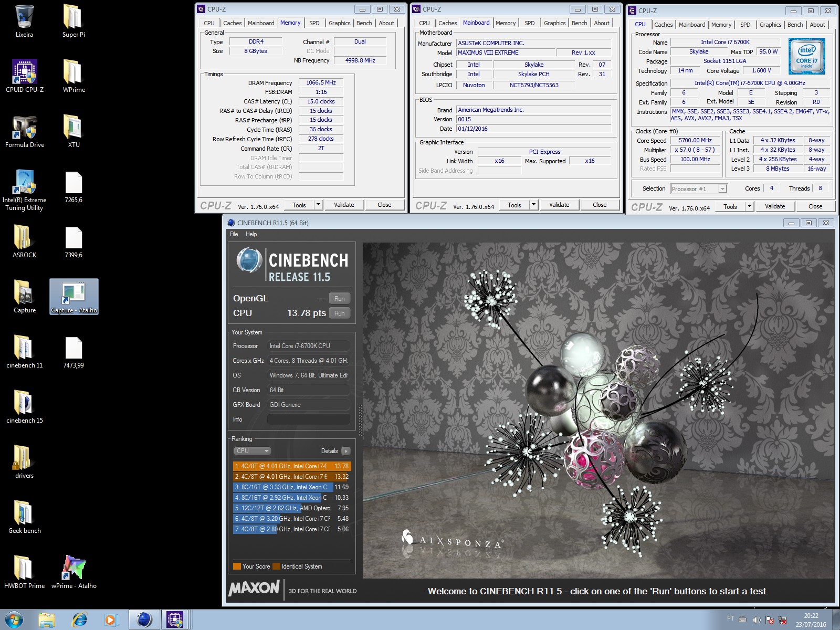The width and height of the screenshot is (840, 630).
Task: Expand Tools dropdown in CPU tab CPU-Z window
Action: coord(749,206)
